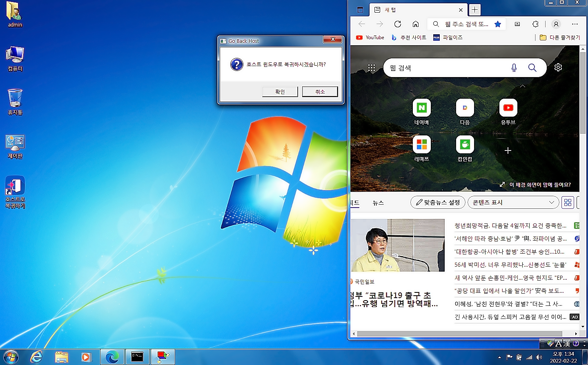588x365 pixels.
Task: Expand 콘텐츠 표시 dropdown
Action: point(513,202)
